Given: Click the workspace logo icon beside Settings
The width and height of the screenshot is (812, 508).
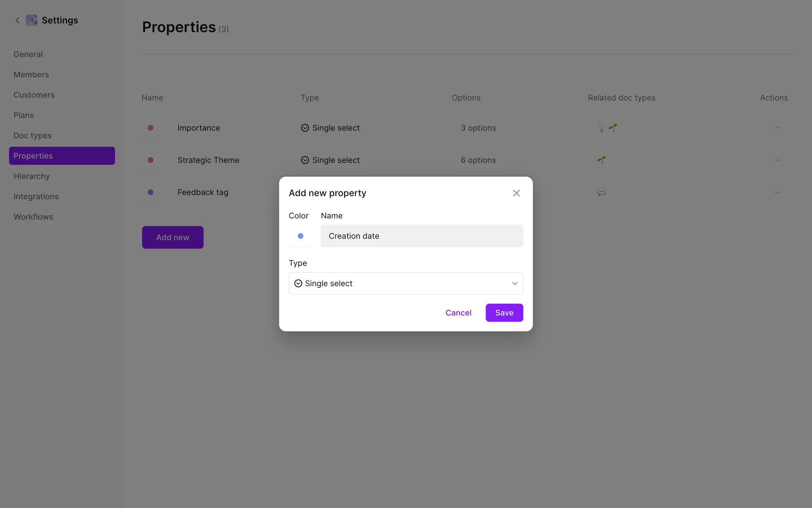Looking at the screenshot, I should pyautogui.click(x=32, y=20).
